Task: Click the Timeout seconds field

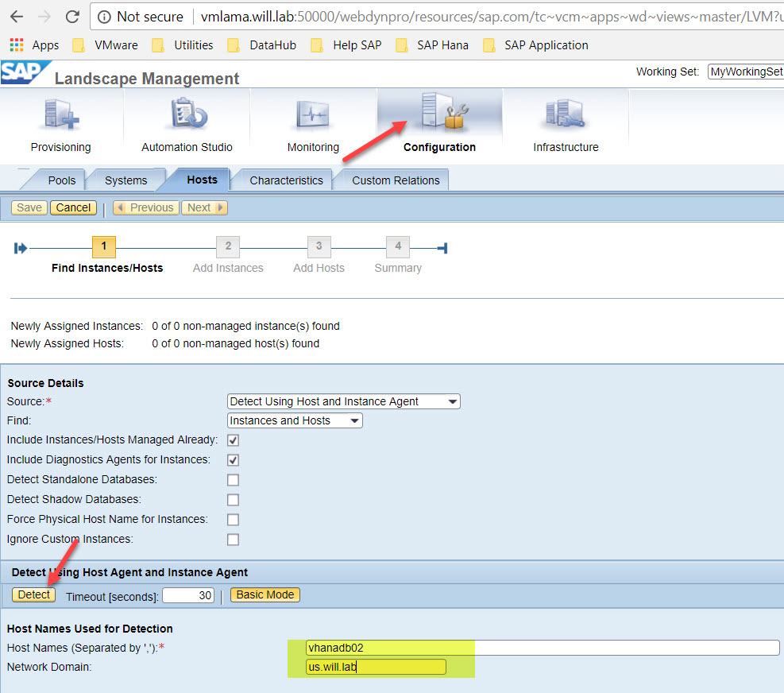Action: click(x=188, y=595)
